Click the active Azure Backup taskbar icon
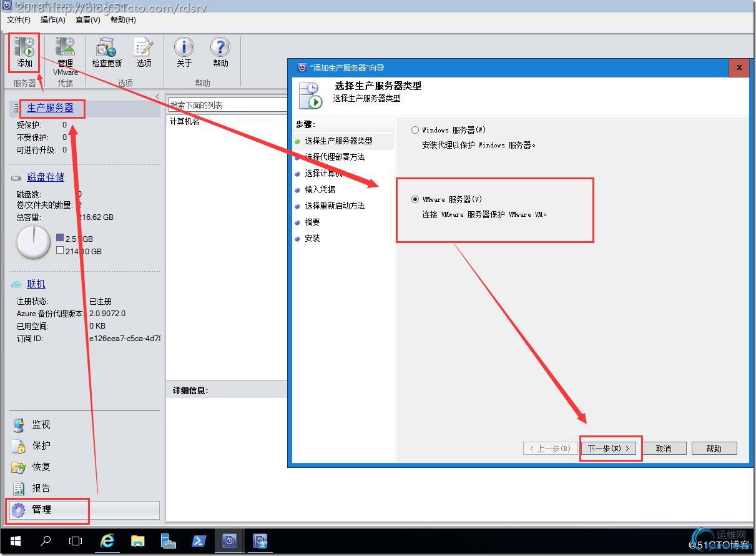756x556 pixels. 230,541
